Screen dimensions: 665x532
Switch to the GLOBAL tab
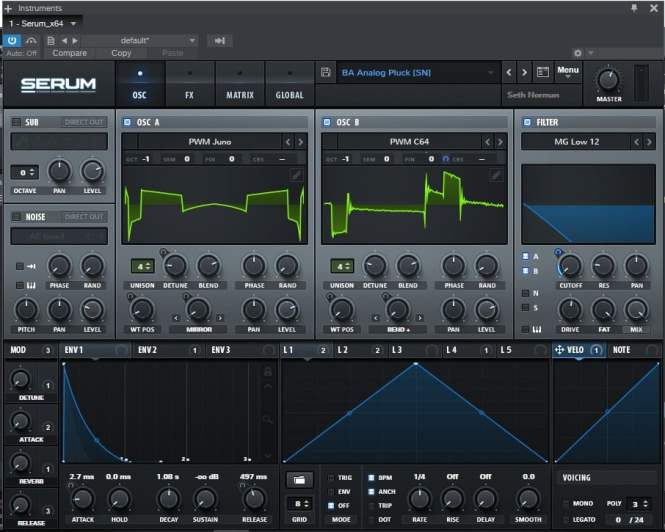coord(290,84)
